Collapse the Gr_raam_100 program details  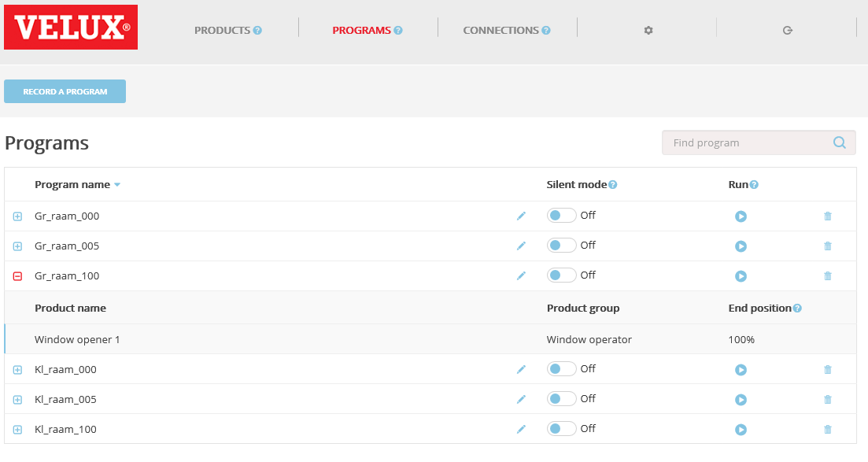click(18, 276)
